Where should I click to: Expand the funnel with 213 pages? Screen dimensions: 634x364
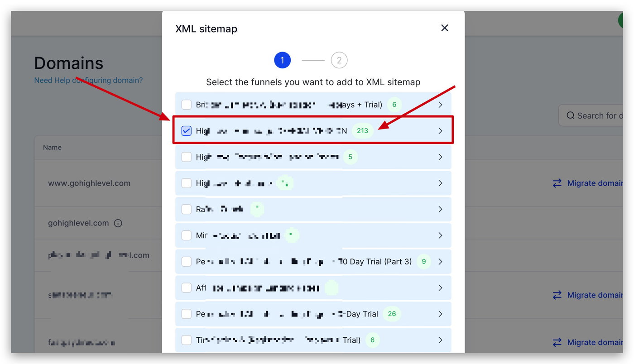click(x=440, y=131)
